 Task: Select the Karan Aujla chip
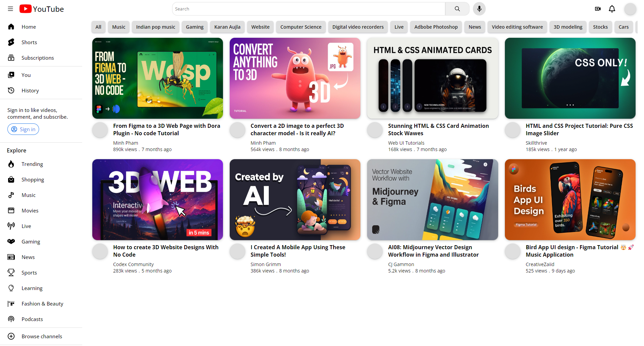click(227, 27)
